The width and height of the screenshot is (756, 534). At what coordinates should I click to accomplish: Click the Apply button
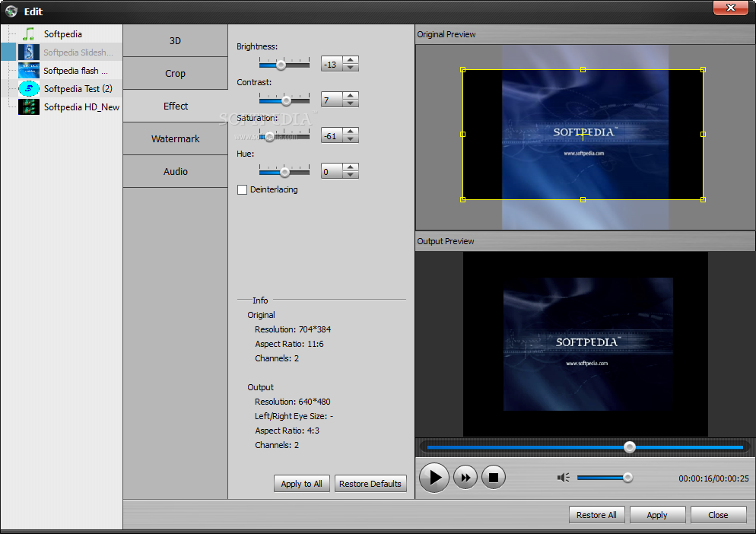[657, 515]
